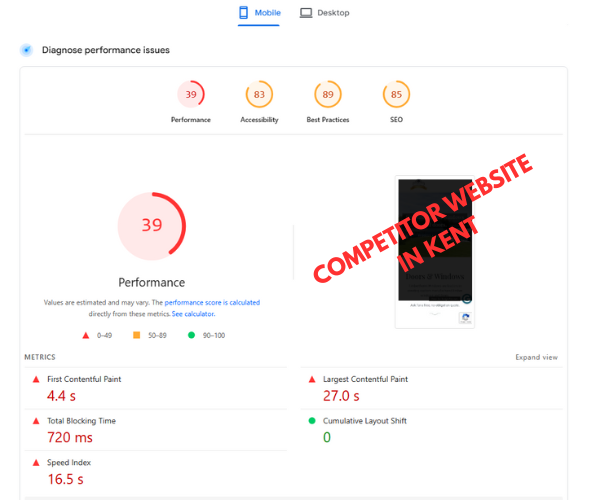Click the Largest Contentful Paint label
The width and height of the screenshot is (600, 500).
click(x=365, y=379)
